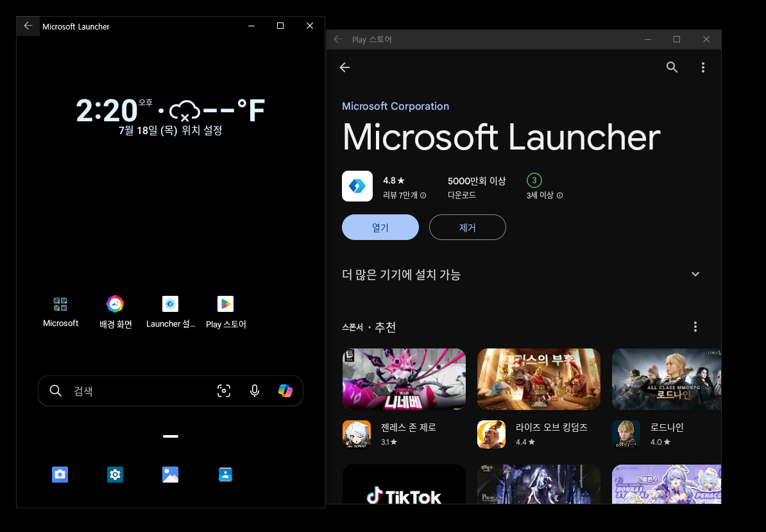This screenshot has height=532, width=766.
Task: Click back arrow in Play 스토어 title bar
Action: tap(338, 39)
